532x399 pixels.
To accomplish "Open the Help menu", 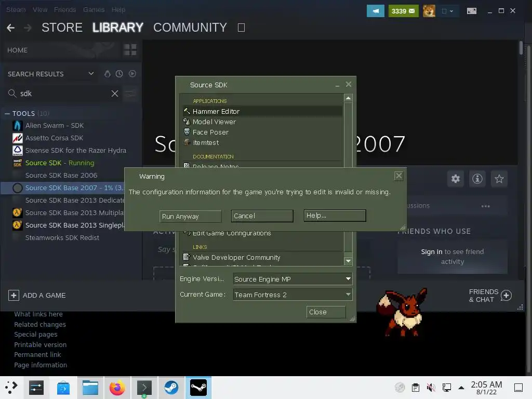I will pyautogui.click(x=118, y=10).
